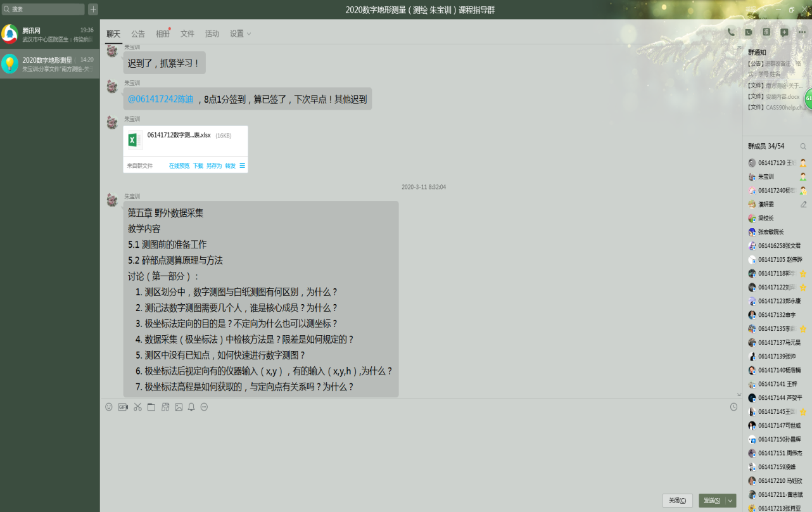Click the folder icon to send a file
The width and height of the screenshot is (812, 512).
(x=151, y=407)
